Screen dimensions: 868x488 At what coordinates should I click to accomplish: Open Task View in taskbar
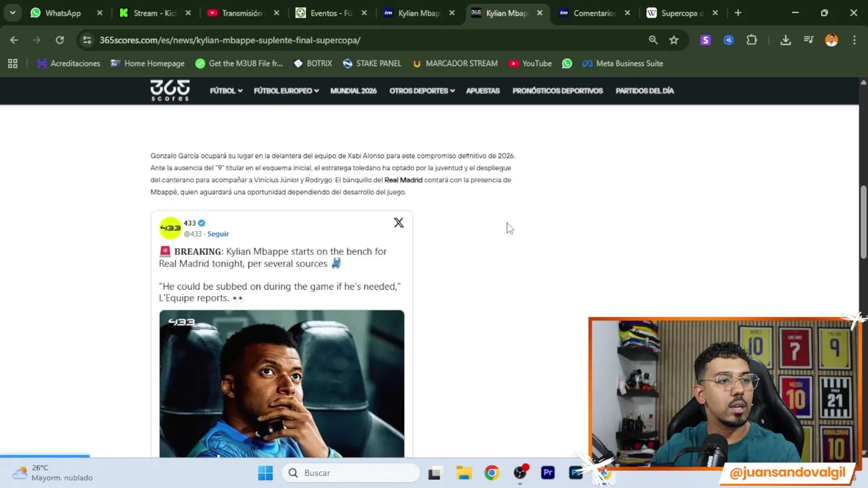coord(434,472)
